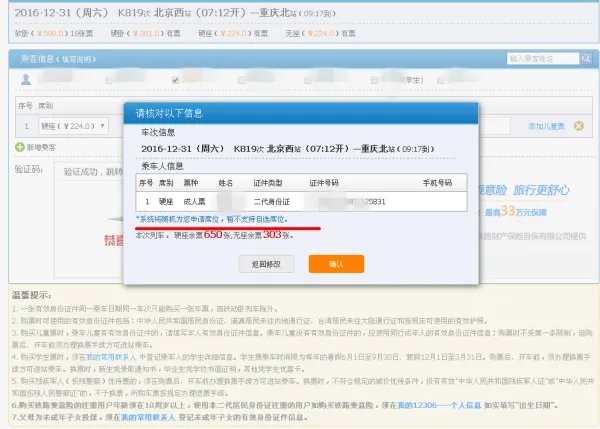Open the 硬座（¥224.0）seat type dropdown
The width and height of the screenshot is (600, 429).
73,126
